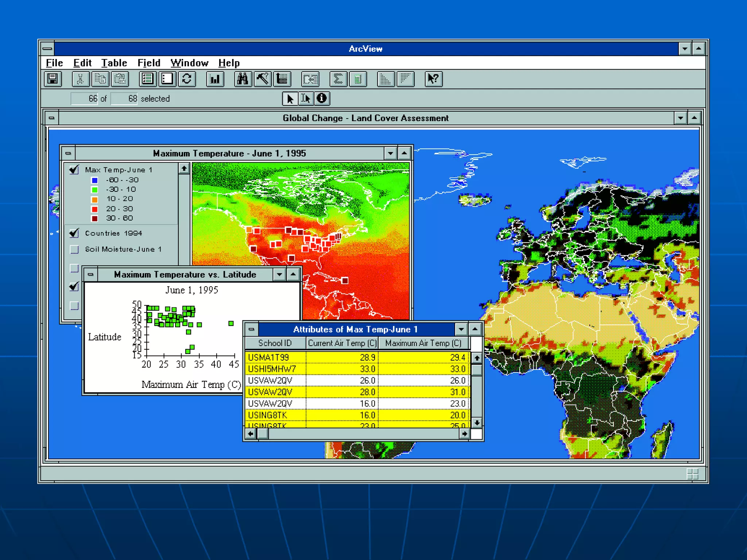Click the dark red 30 - 60 legend swatch
This screenshot has width=747, height=560.
(94, 218)
